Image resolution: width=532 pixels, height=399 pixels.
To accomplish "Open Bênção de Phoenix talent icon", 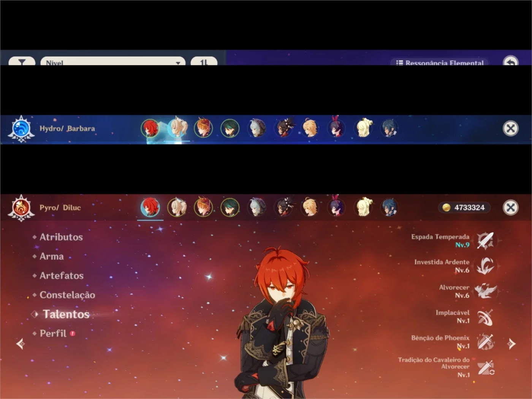I will (x=485, y=342).
